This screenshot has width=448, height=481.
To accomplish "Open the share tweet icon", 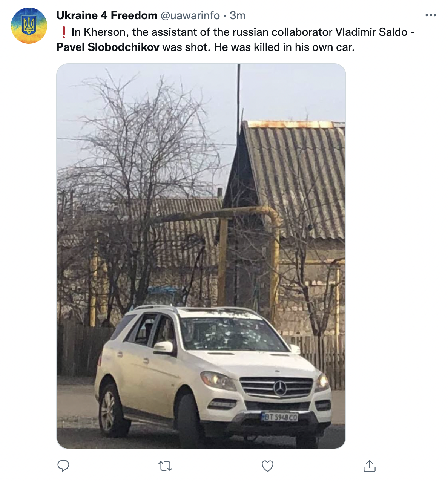I will [x=370, y=466].
